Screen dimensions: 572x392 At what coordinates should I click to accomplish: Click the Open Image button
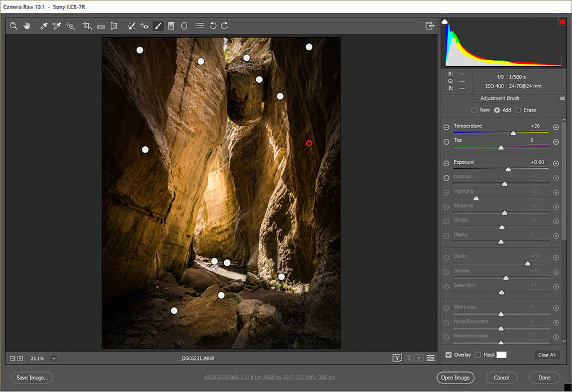[x=455, y=378]
